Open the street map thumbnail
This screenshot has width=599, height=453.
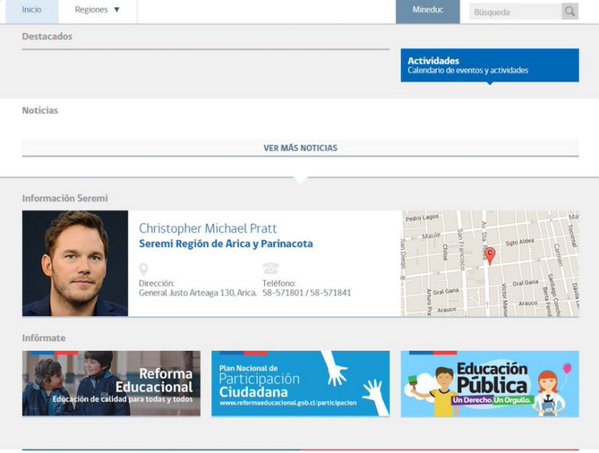click(491, 263)
